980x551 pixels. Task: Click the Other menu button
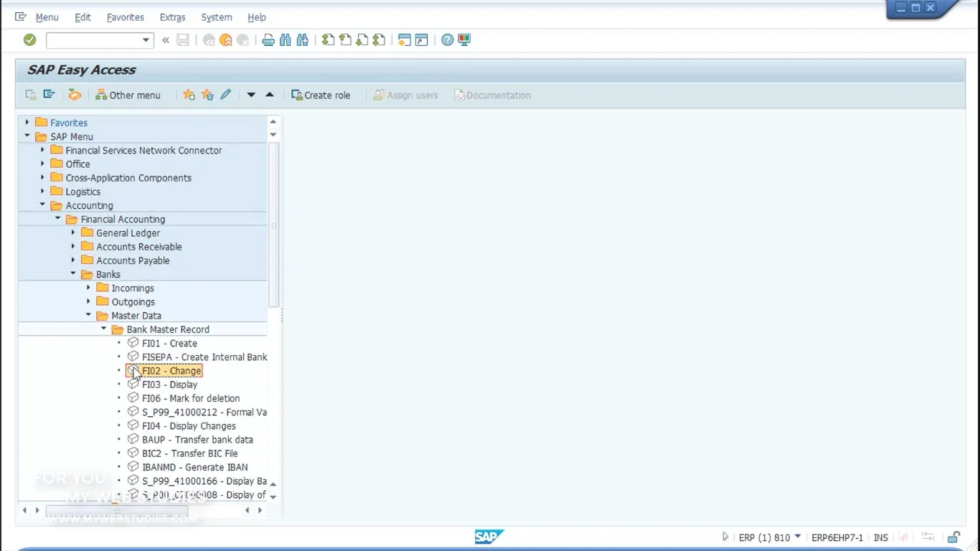(x=128, y=95)
